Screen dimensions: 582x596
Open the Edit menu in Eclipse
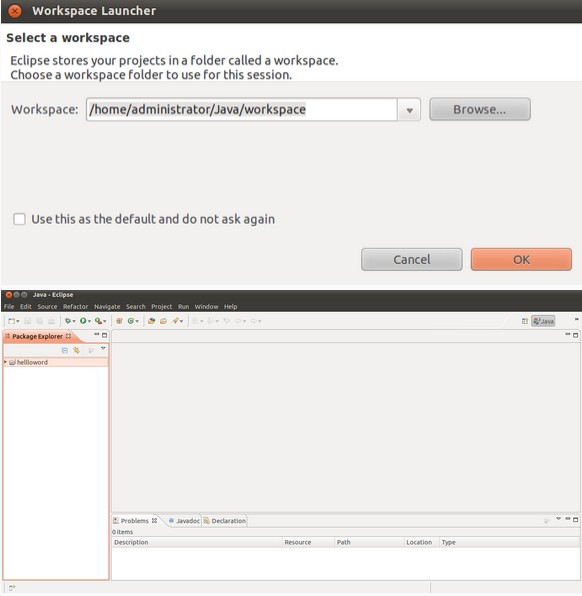click(x=26, y=307)
